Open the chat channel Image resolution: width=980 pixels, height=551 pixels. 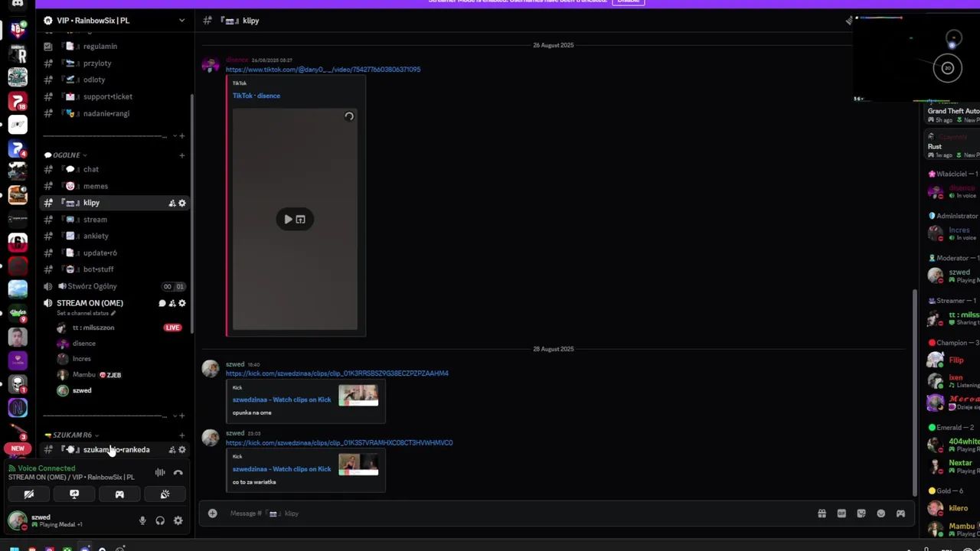click(x=115, y=169)
